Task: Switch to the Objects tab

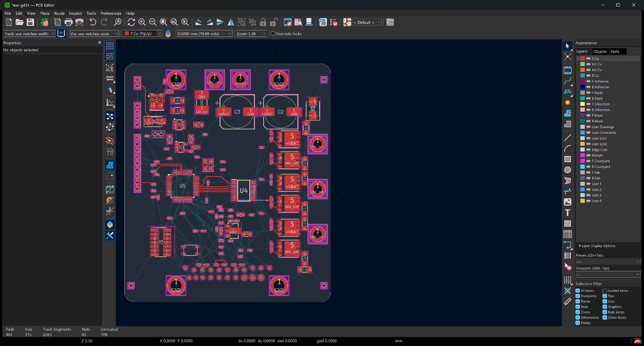Action: point(600,51)
